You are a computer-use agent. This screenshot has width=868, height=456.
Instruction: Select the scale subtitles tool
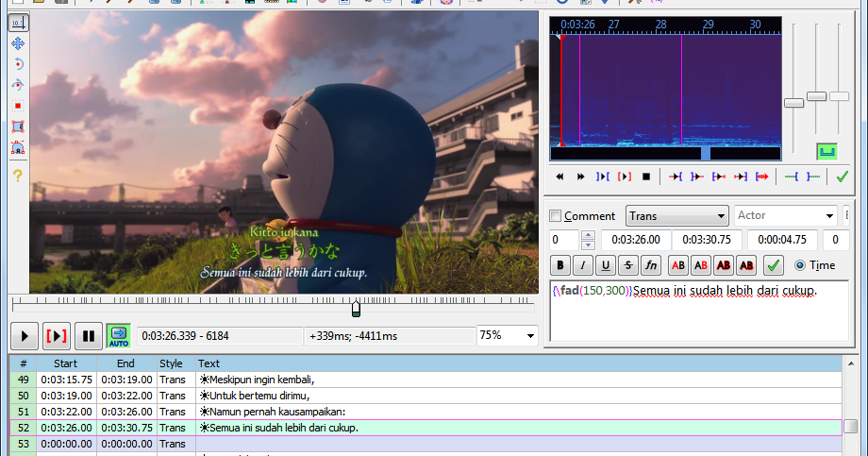click(x=18, y=106)
